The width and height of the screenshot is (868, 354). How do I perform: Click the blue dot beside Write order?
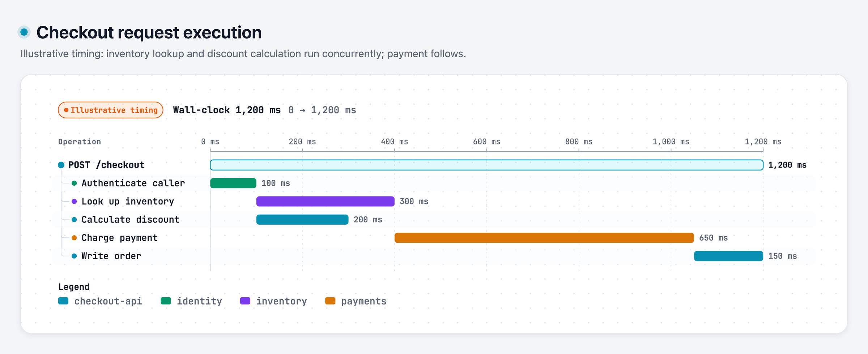[x=74, y=256]
